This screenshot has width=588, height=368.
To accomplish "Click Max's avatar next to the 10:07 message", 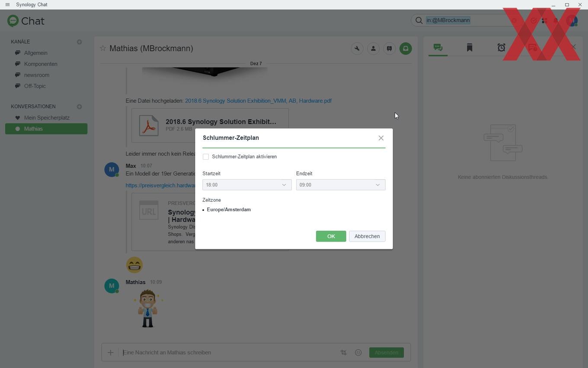I will point(112,169).
